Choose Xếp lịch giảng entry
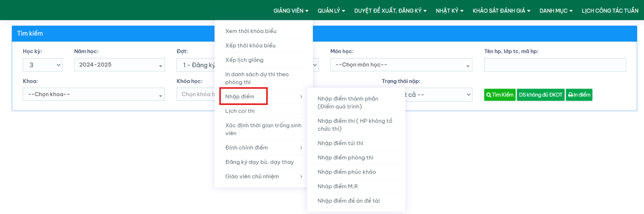644x214 pixels. pyautogui.click(x=264, y=60)
